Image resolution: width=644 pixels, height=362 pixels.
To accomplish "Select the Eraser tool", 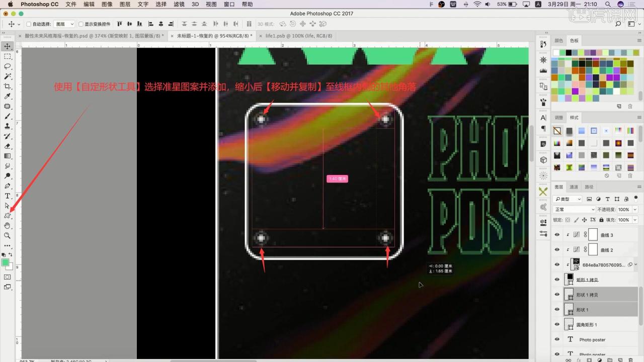I will click(8, 146).
